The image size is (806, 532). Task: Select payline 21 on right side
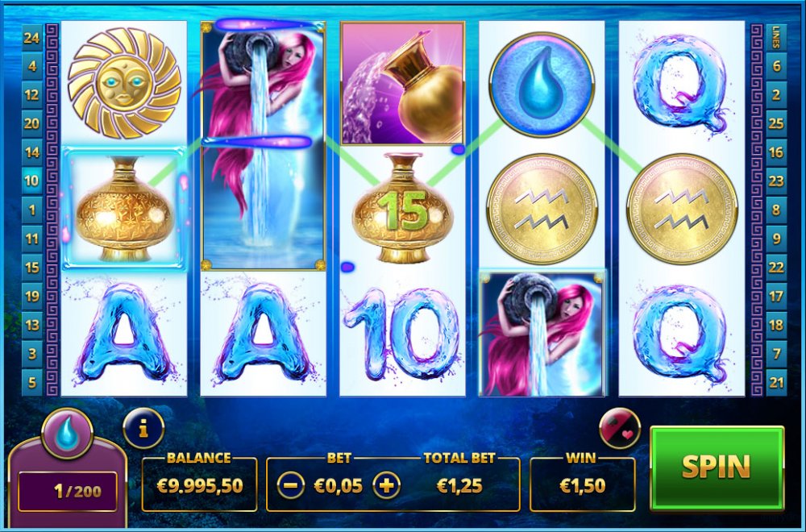tap(776, 382)
